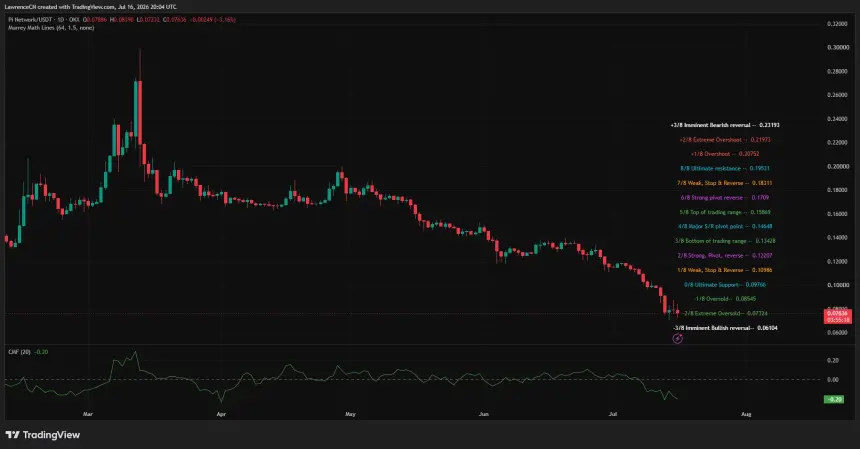Click the 0.18000 price axis label

837,190
